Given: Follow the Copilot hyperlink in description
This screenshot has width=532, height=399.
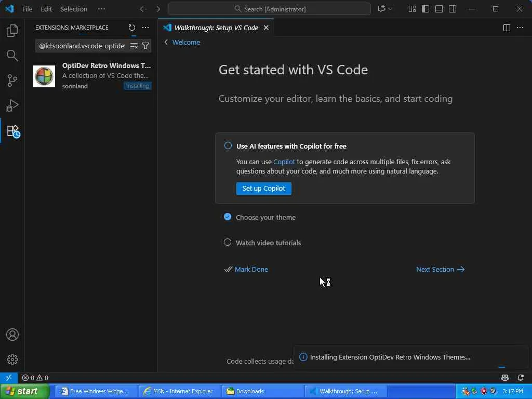Looking at the screenshot, I should pos(284,162).
